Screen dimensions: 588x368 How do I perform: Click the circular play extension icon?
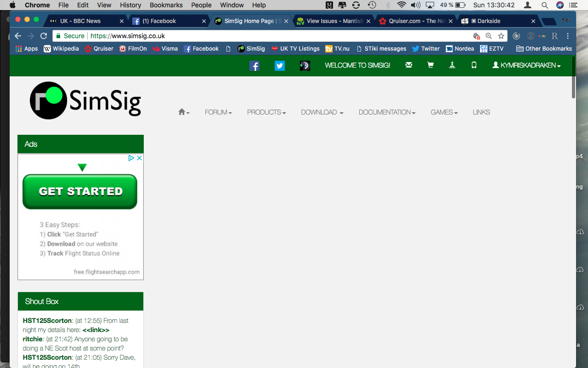point(516,36)
